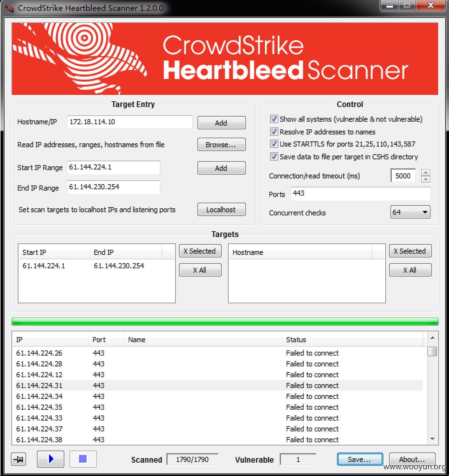Click the CrowdStrike title bar app icon
The height and width of the screenshot is (476, 449).
9,8
